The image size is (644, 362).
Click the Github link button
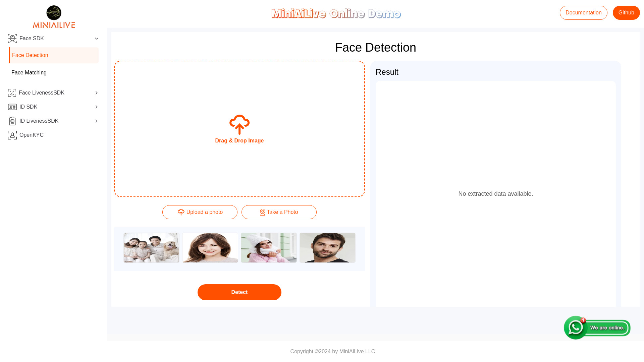[626, 13]
